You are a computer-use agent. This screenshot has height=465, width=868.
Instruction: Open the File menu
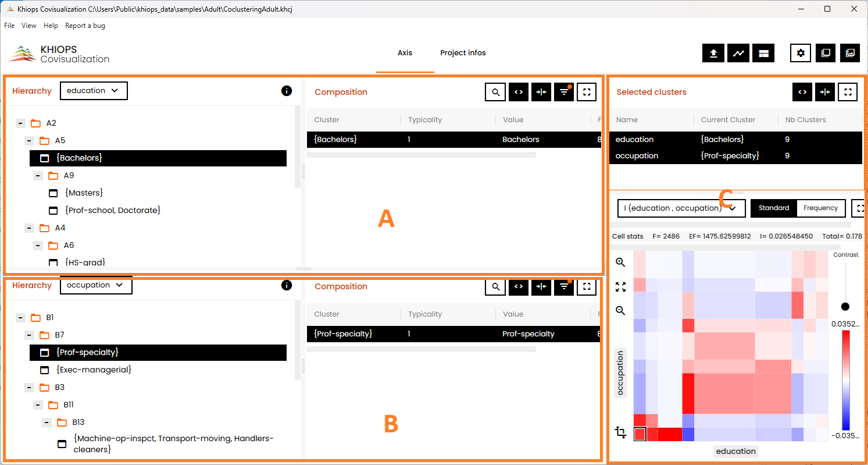pos(9,26)
